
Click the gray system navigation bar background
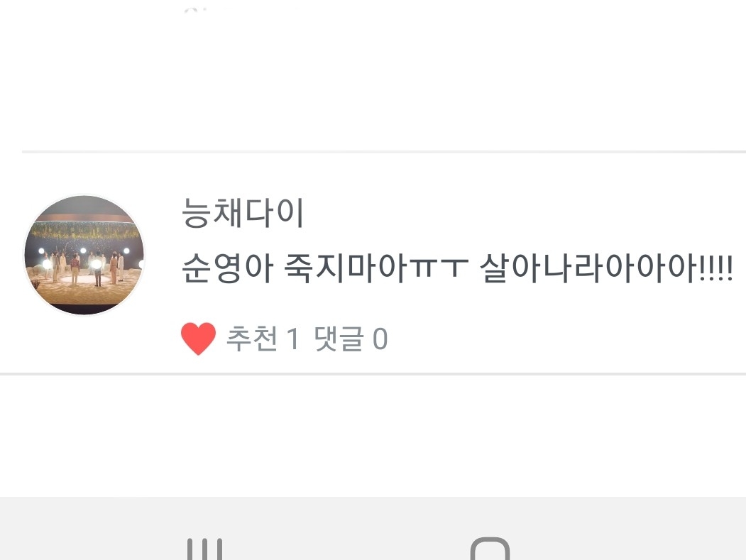373,528
